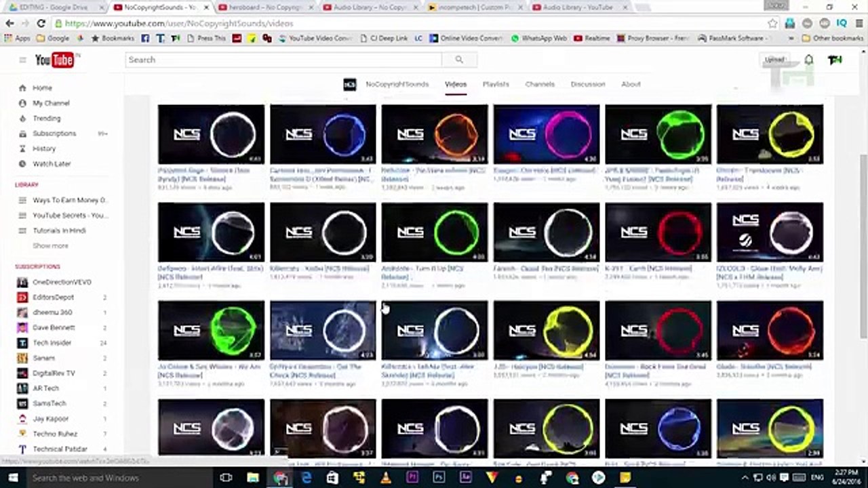Open the YouTube hamburger guide menu
868x488 pixels.
click(22, 60)
